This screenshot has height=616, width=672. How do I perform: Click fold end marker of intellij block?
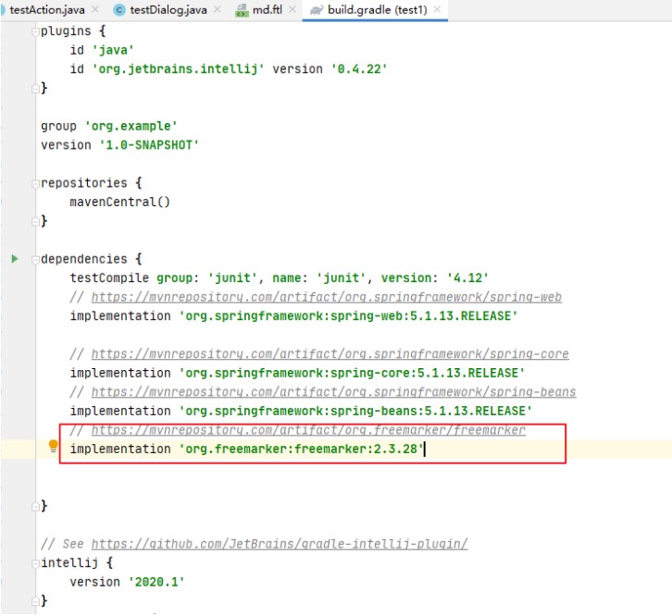tap(35, 601)
